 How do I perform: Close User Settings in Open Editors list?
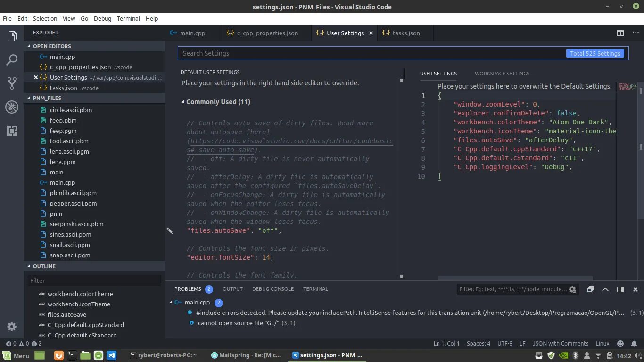pyautogui.click(x=35, y=77)
